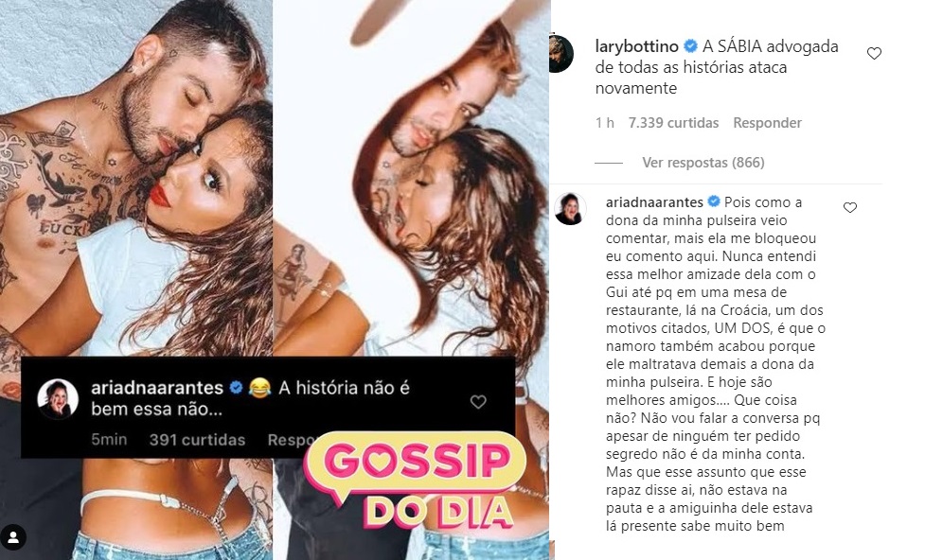Tap the heart in the black comment overlay
This screenshot has height=560, width=925.
click(478, 402)
